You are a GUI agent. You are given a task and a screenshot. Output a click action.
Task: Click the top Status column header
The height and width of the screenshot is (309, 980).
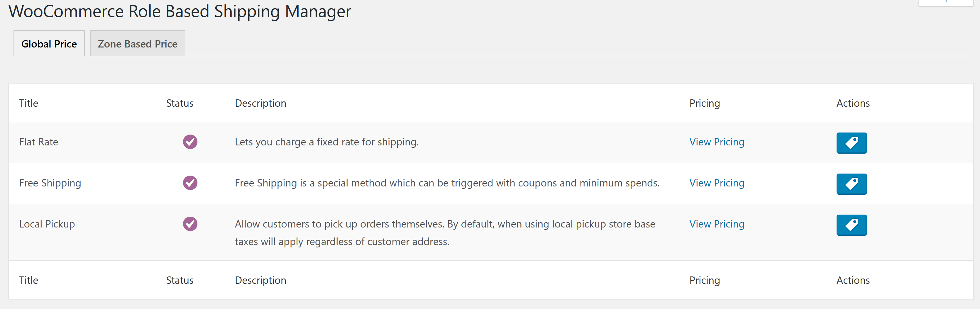pyautogui.click(x=180, y=103)
